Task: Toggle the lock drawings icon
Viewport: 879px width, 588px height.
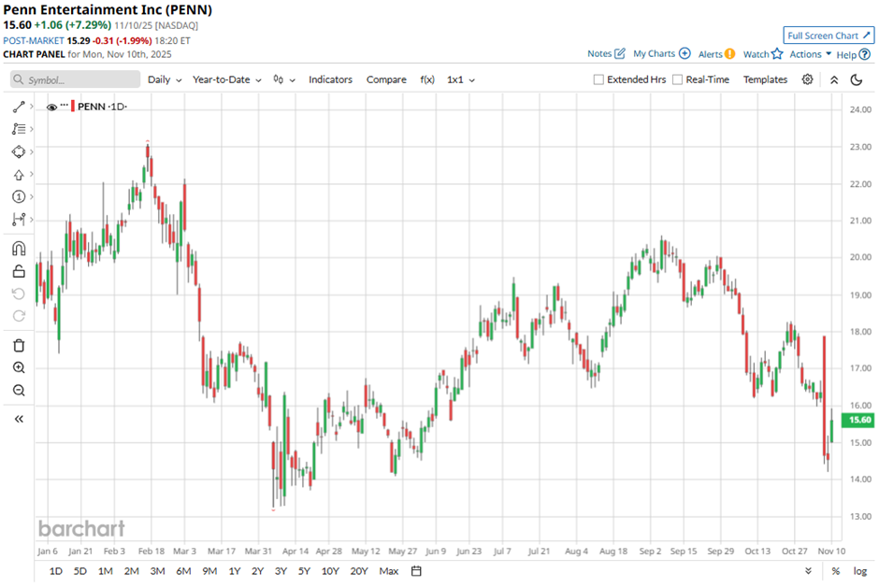Action: [19, 271]
